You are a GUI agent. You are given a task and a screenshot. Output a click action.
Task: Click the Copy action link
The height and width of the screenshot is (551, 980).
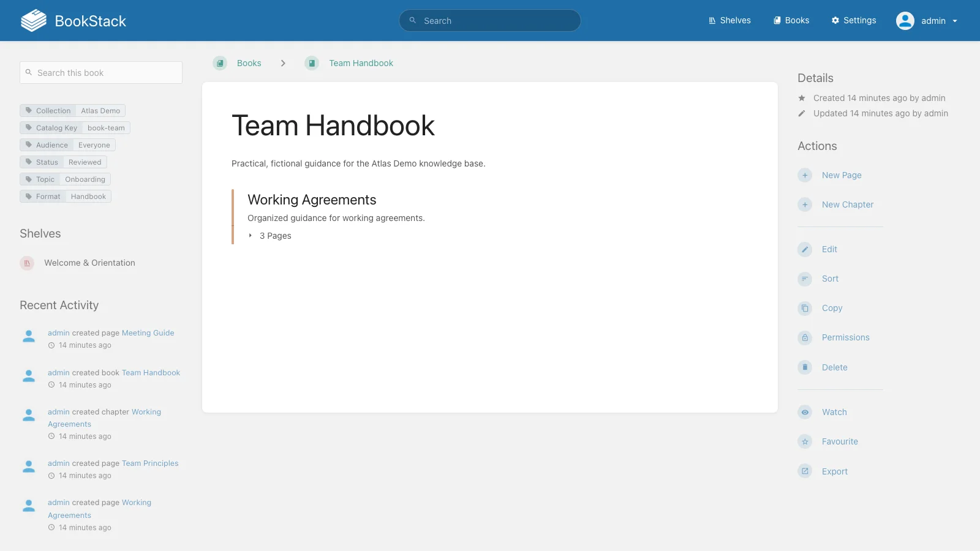pos(832,308)
